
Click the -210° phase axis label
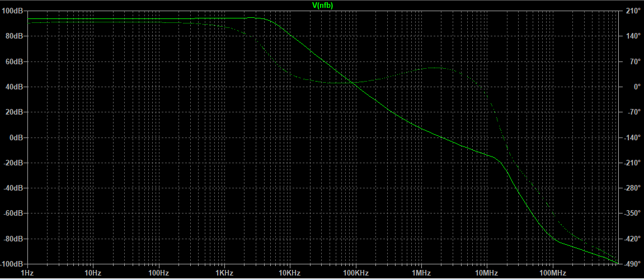pyautogui.click(x=631, y=163)
